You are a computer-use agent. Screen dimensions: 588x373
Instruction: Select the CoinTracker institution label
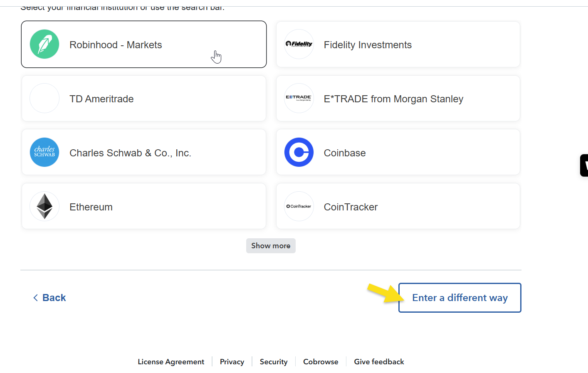tap(351, 207)
